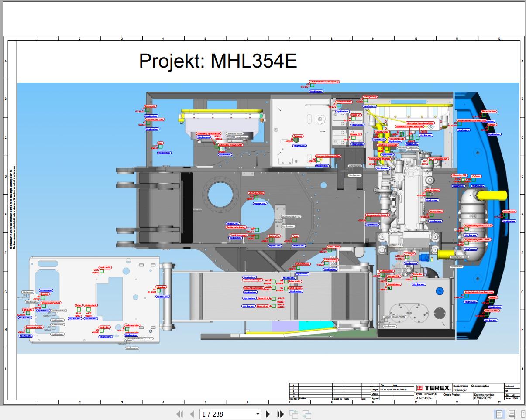Go forward to the next view
Viewport: 526px width, 420px height.
[307, 414]
